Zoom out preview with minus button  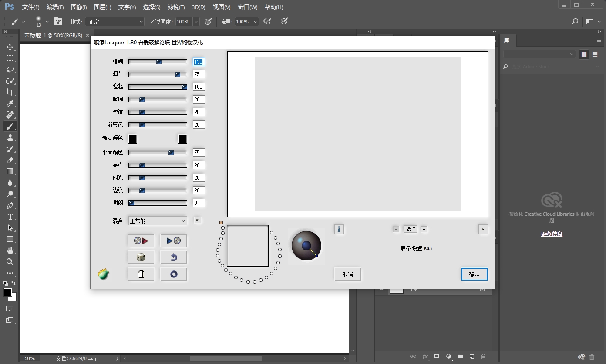tap(396, 229)
